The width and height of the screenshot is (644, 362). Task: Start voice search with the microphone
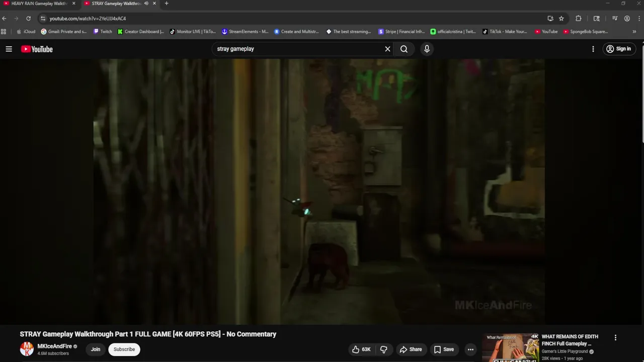pyautogui.click(x=427, y=49)
